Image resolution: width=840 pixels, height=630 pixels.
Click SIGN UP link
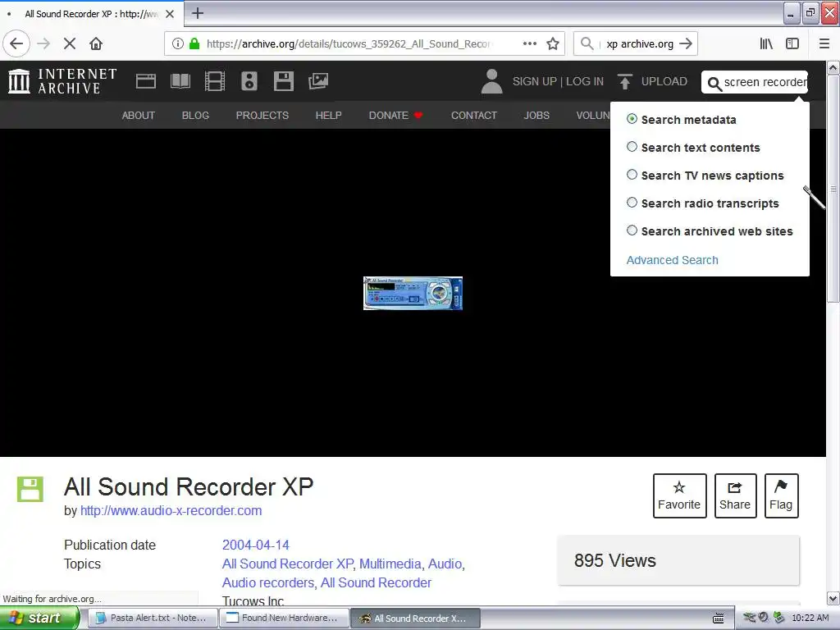pyautogui.click(x=535, y=81)
